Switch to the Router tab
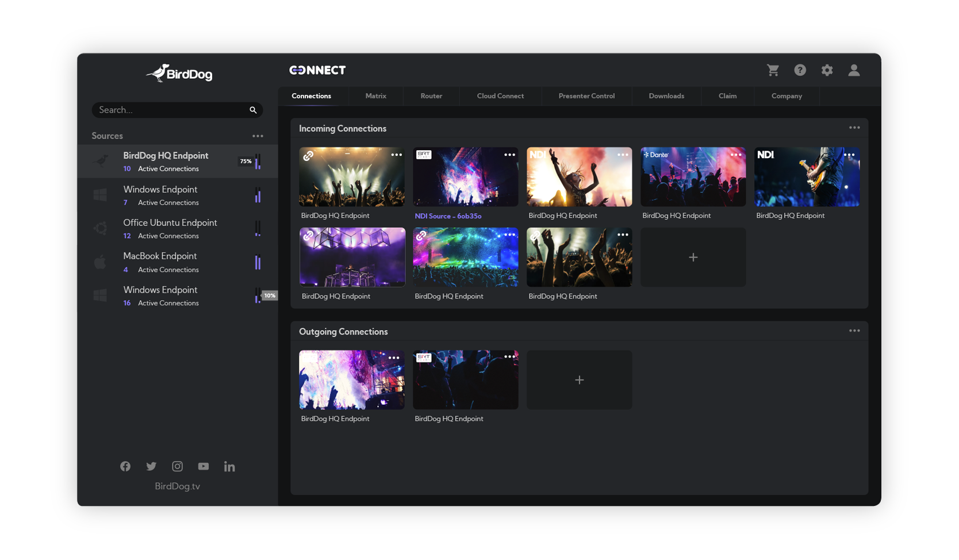This screenshot has width=959, height=560. pos(431,96)
